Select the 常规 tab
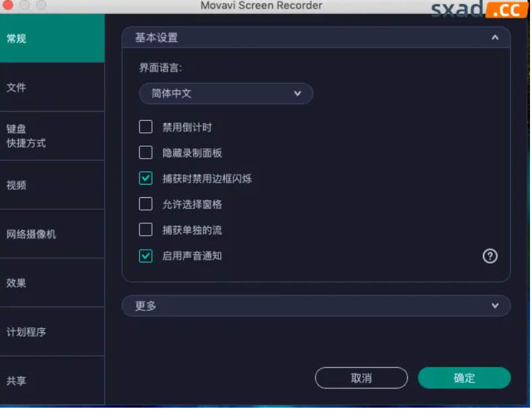 [52, 39]
